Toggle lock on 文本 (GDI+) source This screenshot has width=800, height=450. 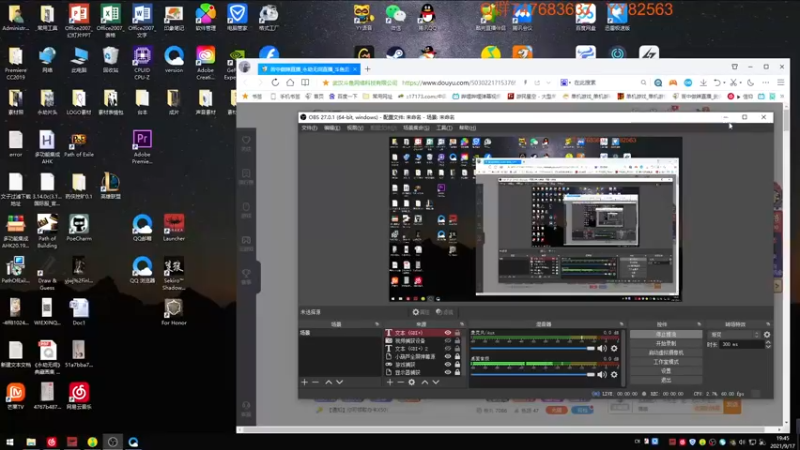457,333
